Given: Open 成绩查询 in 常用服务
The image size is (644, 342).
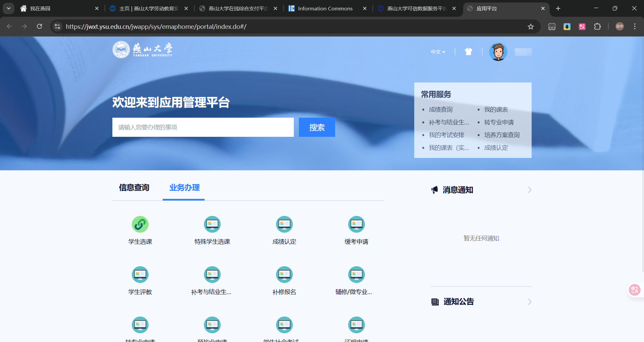Looking at the screenshot, I should [440, 109].
